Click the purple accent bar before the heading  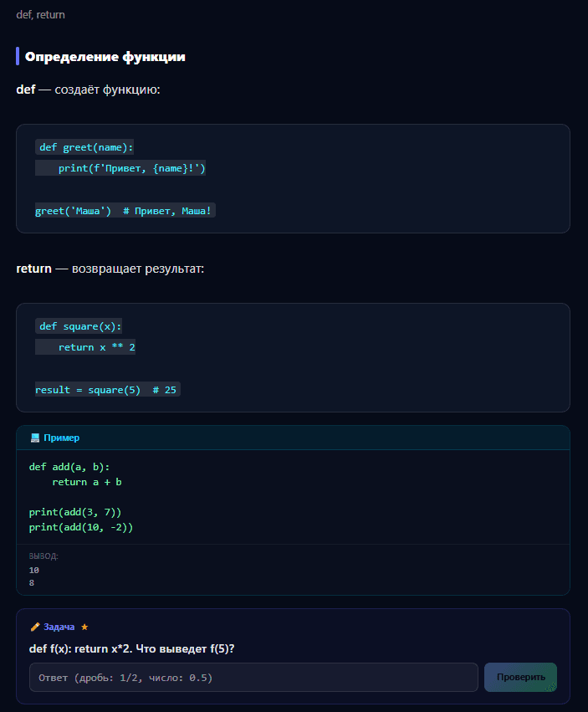(18, 57)
